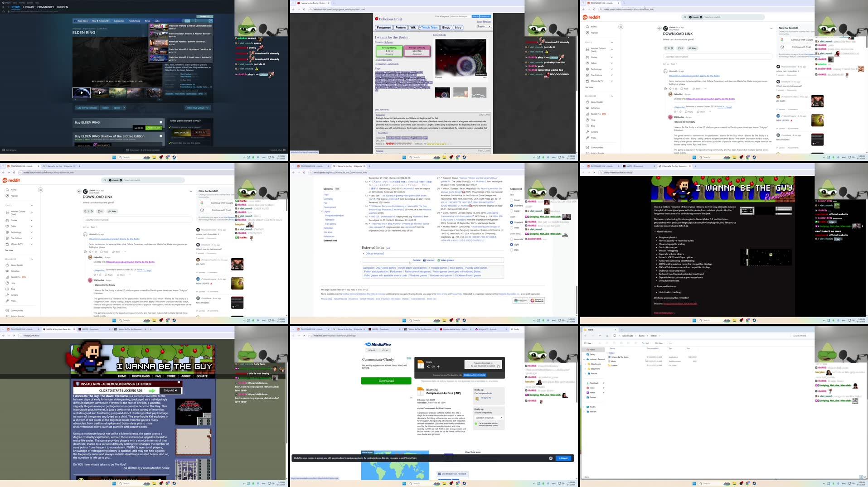868x487 pixels.
Task: Open DOWNLOADS on I Wanna Be The Guy site
Action: click(141, 376)
